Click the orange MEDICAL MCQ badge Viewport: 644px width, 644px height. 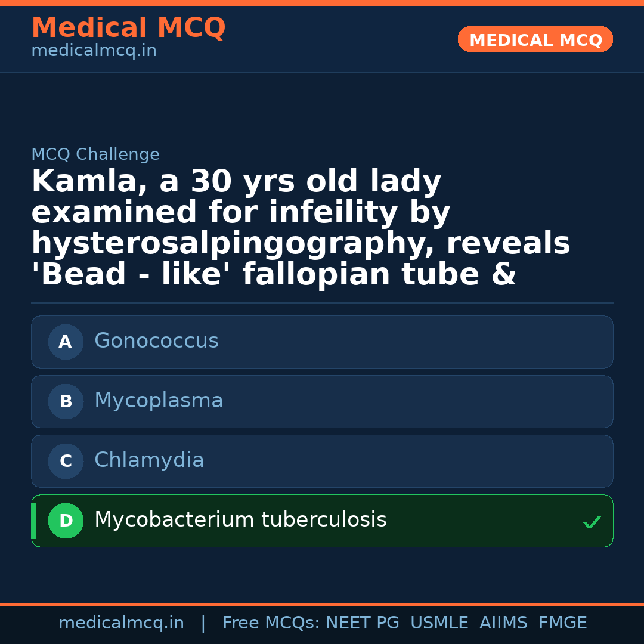(x=535, y=39)
